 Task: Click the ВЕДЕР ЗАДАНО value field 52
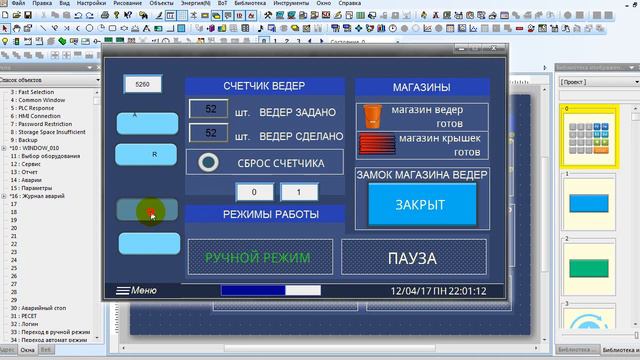pos(209,109)
